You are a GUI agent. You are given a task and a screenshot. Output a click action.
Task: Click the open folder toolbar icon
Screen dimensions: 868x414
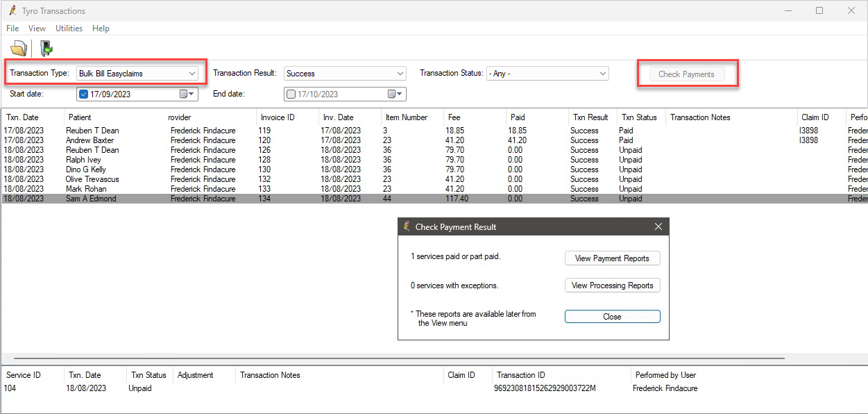pyautogui.click(x=18, y=49)
